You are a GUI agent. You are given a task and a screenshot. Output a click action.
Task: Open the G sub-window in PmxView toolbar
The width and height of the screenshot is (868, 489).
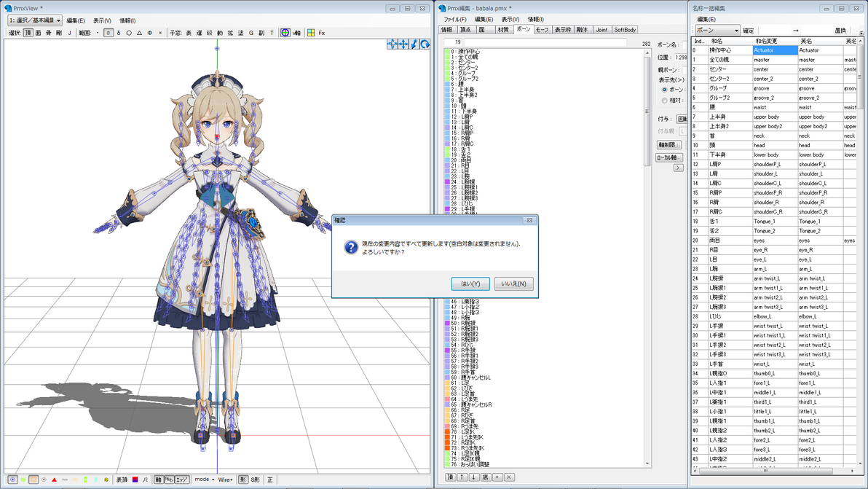(x=250, y=33)
